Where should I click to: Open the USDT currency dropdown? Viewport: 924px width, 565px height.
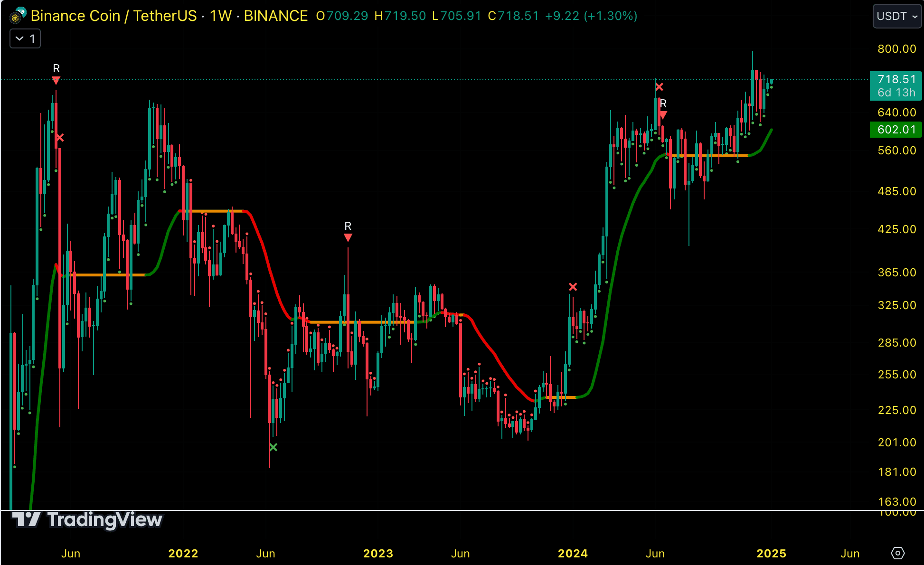point(897,16)
